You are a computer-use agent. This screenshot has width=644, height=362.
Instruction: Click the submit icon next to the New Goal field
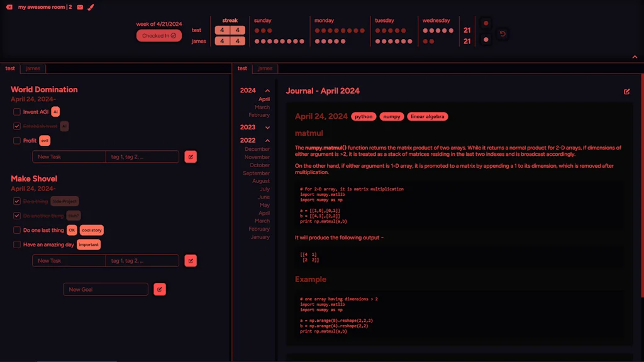[x=159, y=289]
